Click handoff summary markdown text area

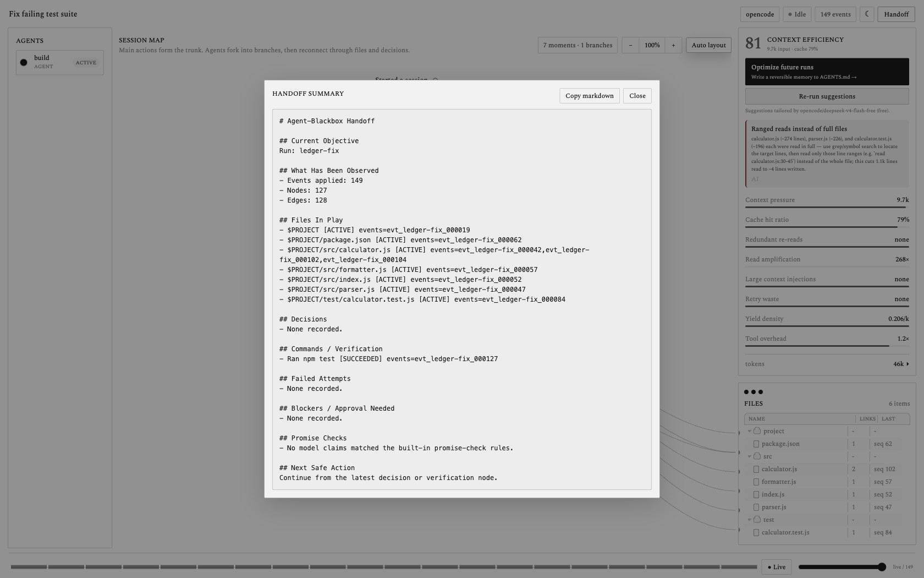tap(461, 299)
